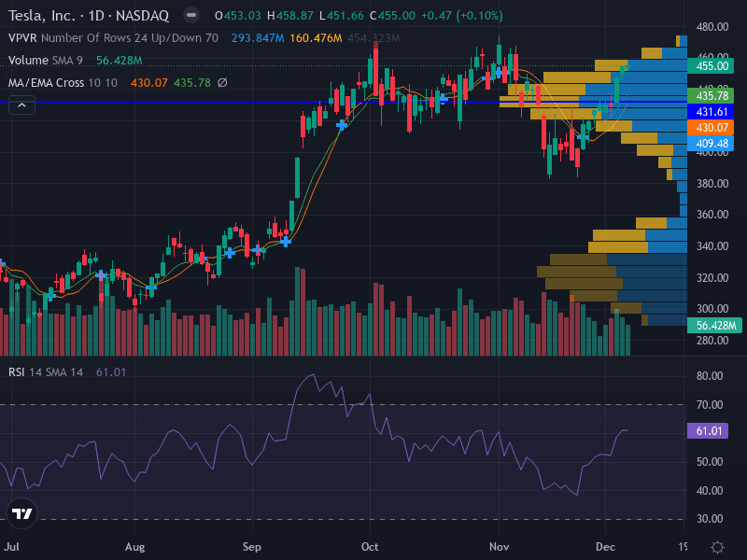Click the low price L451.66 in header
The height and width of the screenshot is (560, 747).
tap(342, 16)
